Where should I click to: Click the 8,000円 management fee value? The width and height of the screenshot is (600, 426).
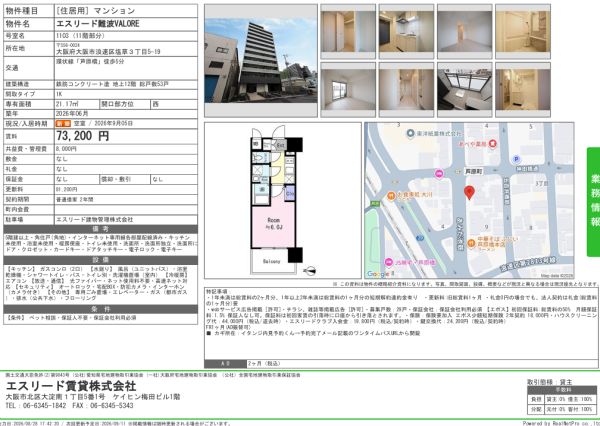[67, 149]
